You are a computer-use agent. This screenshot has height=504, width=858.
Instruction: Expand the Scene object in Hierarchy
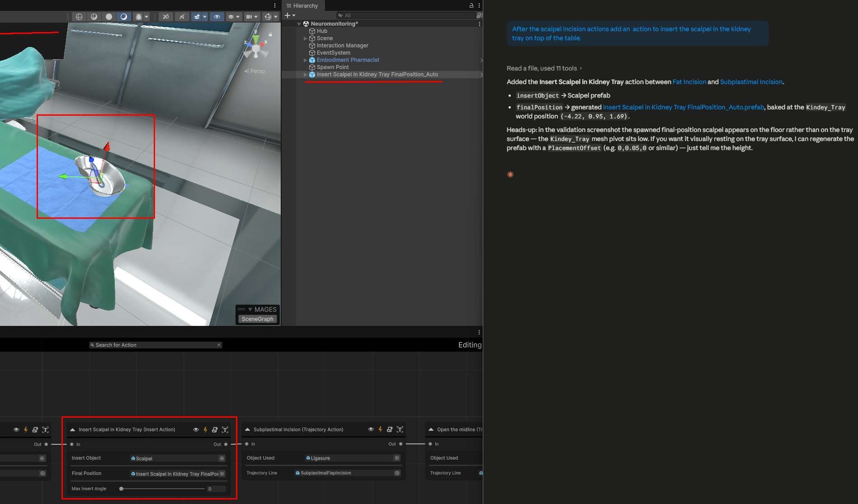click(305, 38)
